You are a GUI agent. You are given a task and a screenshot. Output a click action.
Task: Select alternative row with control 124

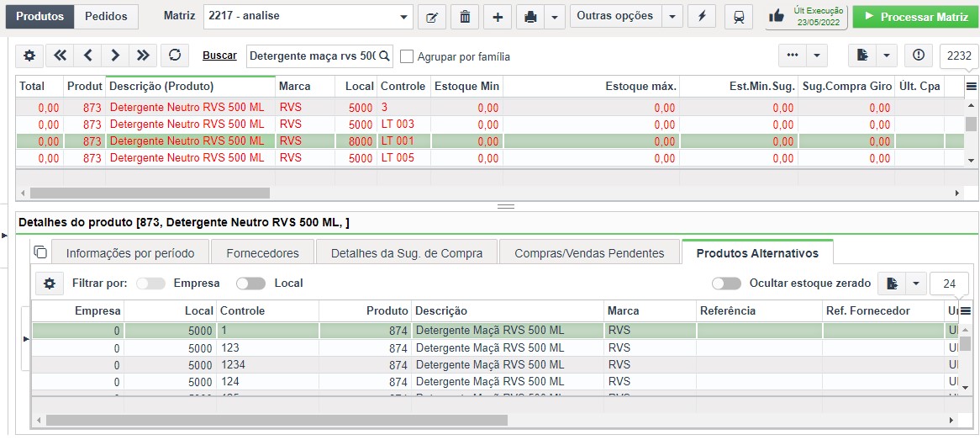(x=495, y=381)
